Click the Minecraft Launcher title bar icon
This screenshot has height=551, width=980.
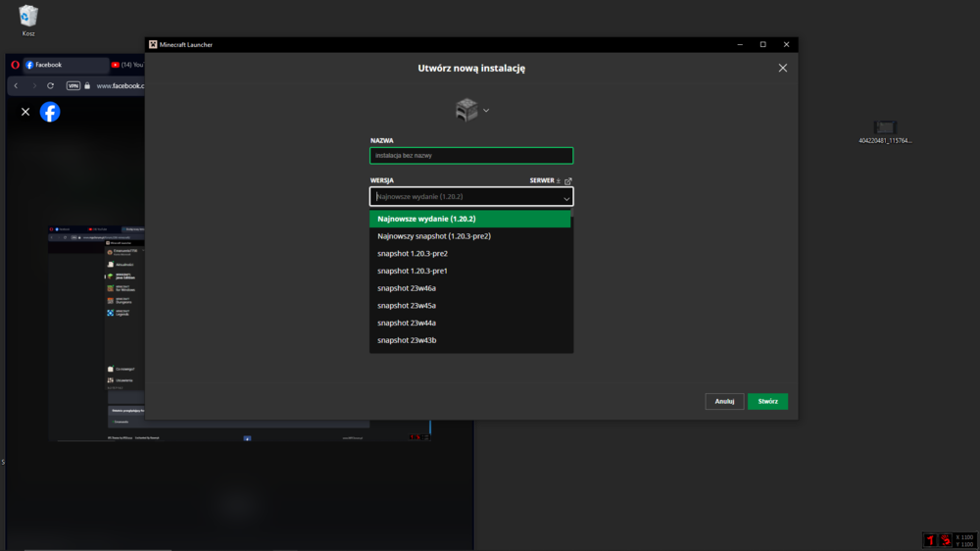[x=153, y=44]
